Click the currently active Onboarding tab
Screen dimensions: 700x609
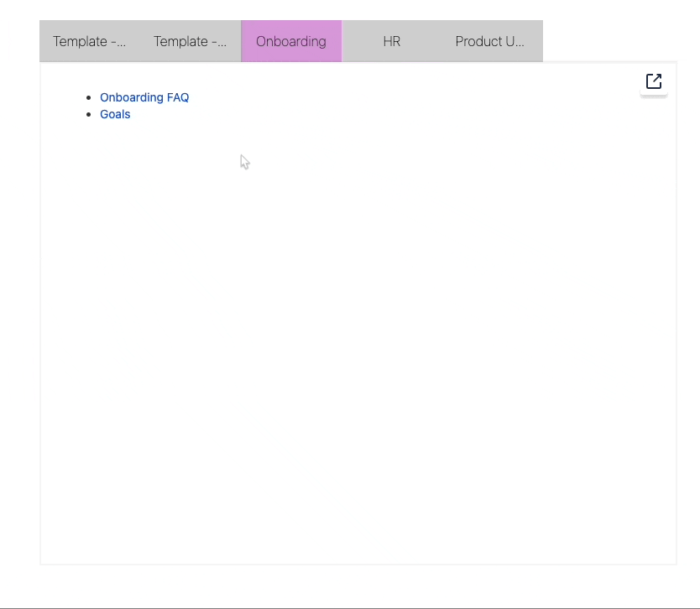click(x=290, y=40)
